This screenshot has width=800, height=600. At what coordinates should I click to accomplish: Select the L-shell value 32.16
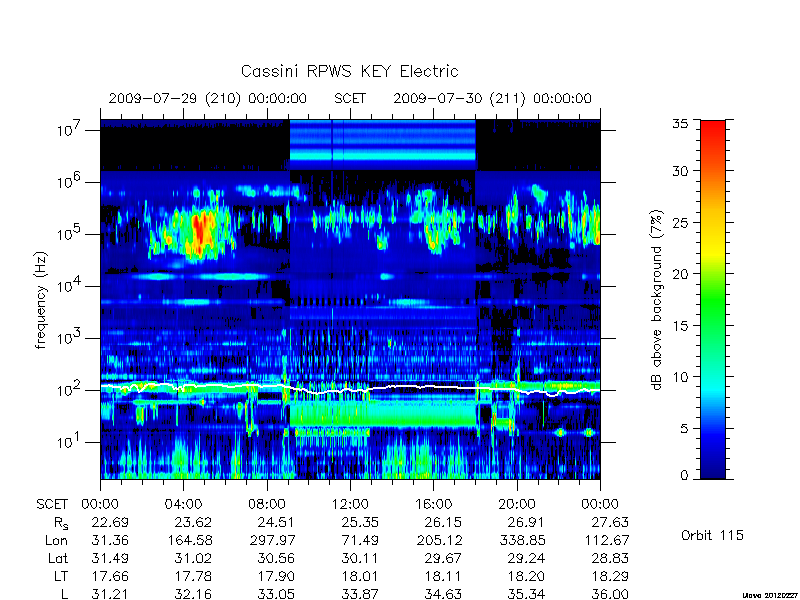[x=193, y=594]
